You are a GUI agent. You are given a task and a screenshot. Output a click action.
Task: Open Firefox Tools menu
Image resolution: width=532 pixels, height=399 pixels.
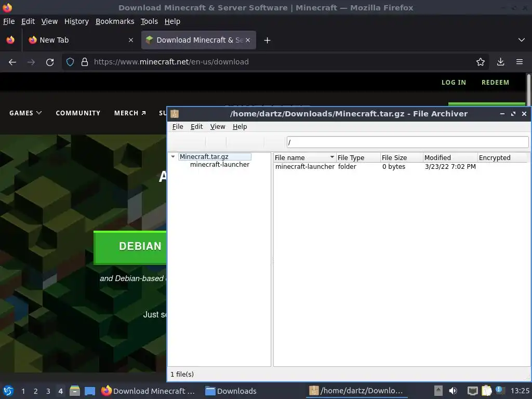149,21
